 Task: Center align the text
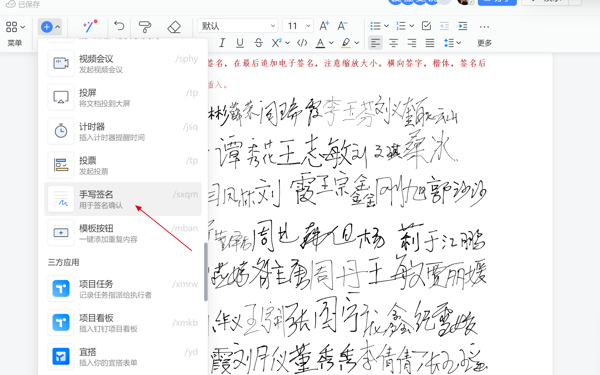pyautogui.click(x=393, y=43)
